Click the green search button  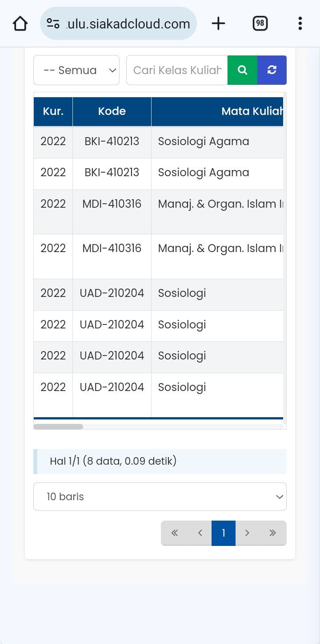click(x=242, y=70)
